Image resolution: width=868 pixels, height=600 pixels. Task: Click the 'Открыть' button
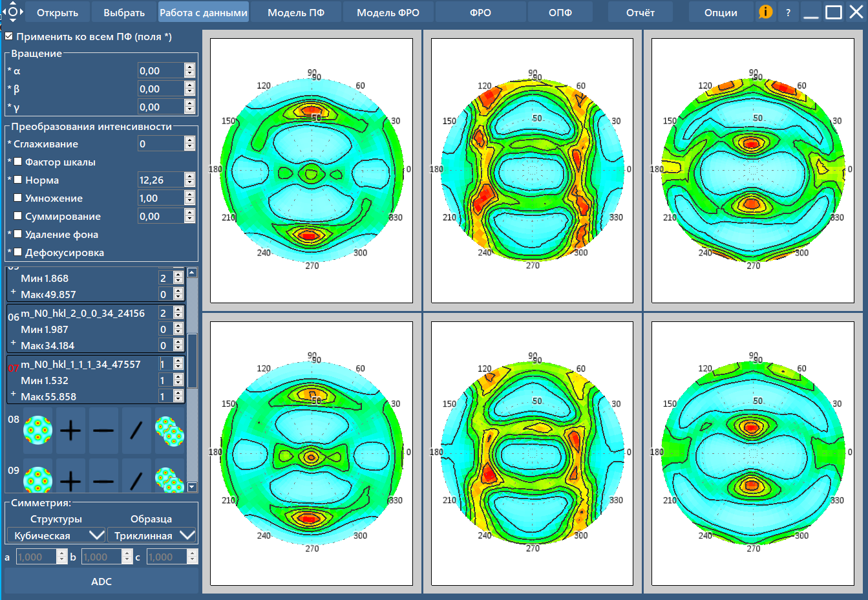pos(58,12)
